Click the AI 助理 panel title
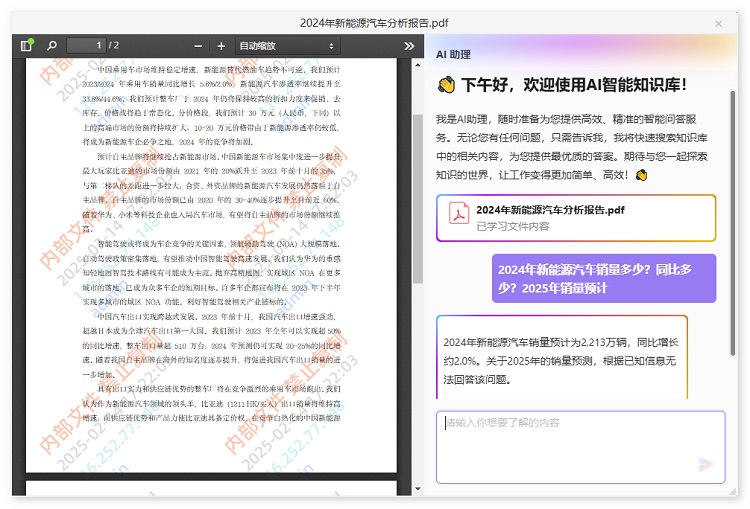The height and width of the screenshot is (509, 750). 453,55
